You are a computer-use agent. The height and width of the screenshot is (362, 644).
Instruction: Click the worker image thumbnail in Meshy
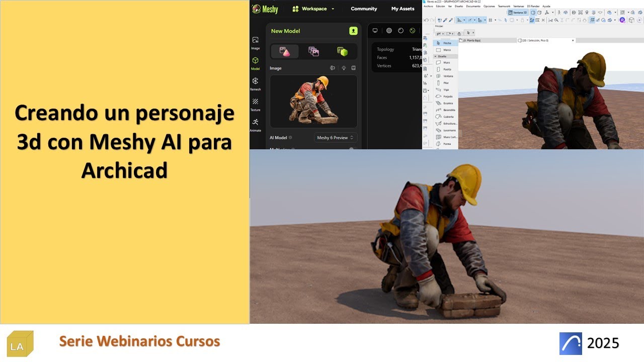[x=313, y=102]
